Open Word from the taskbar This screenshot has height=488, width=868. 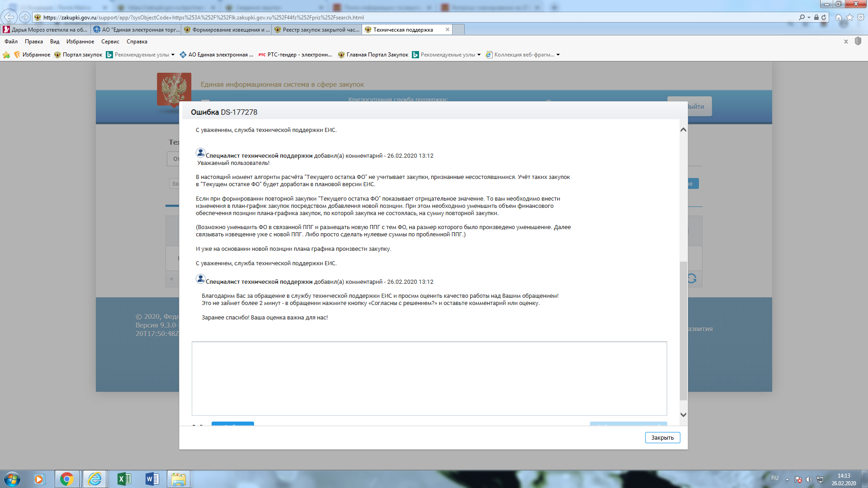[x=152, y=479]
